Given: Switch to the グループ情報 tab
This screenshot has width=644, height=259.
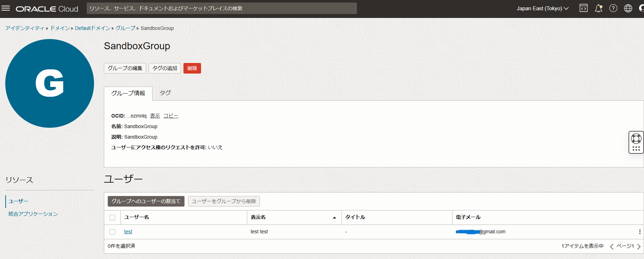Looking at the screenshot, I should pyautogui.click(x=128, y=93).
